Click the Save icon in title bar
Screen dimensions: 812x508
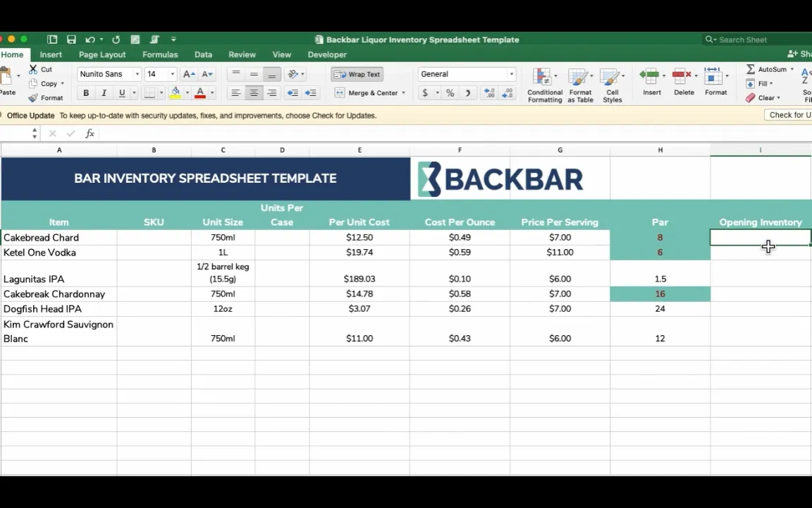(x=71, y=40)
